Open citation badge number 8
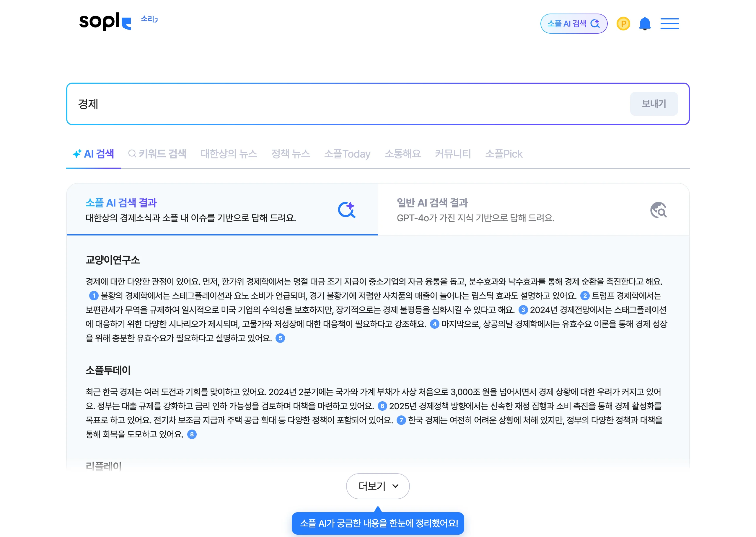 tap(192, 435)
